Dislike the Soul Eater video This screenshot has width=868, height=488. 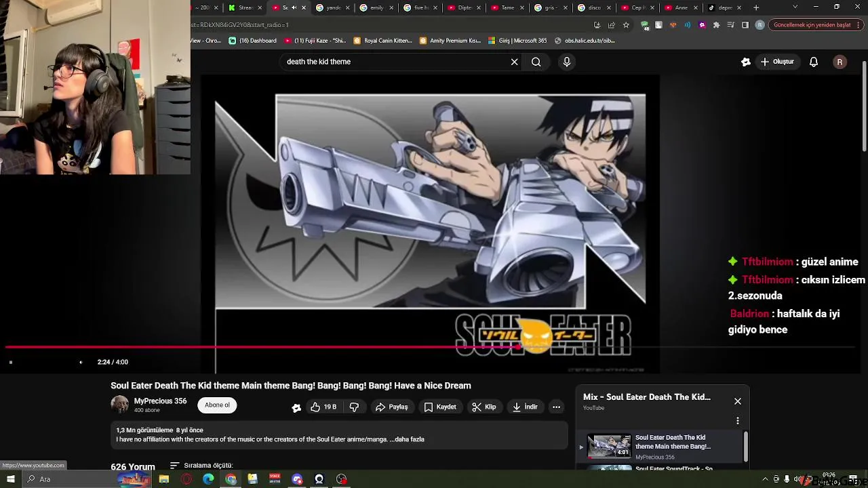(x=354, y=407)
